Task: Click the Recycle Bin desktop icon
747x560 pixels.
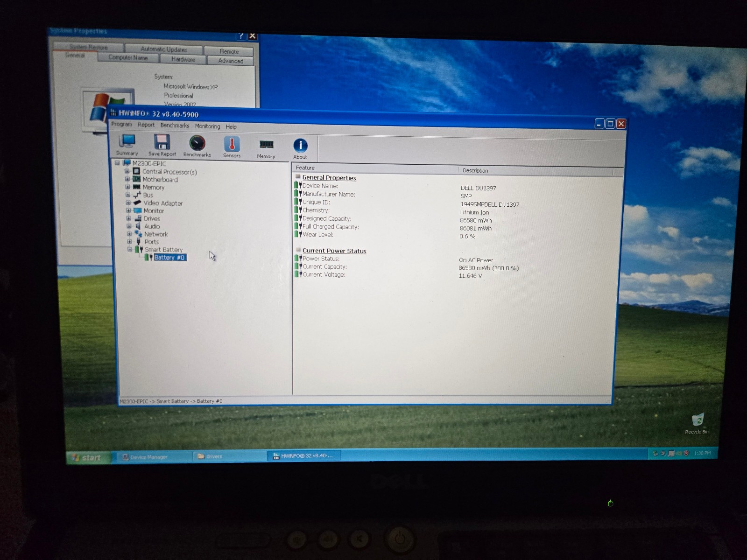Action: point(697,420)
